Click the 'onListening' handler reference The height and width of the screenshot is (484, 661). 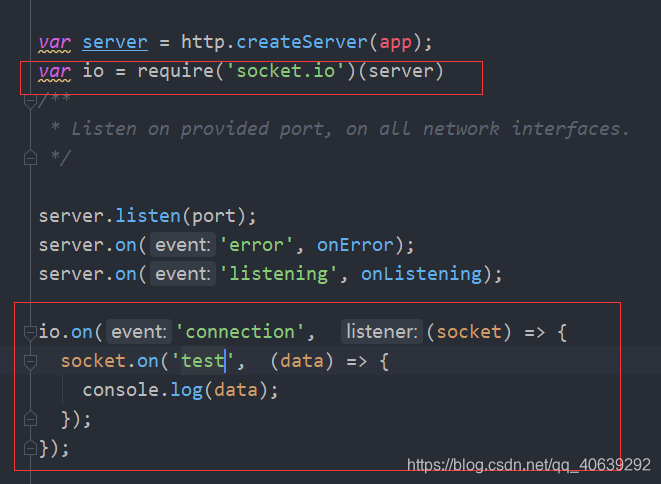pos(421,274)
